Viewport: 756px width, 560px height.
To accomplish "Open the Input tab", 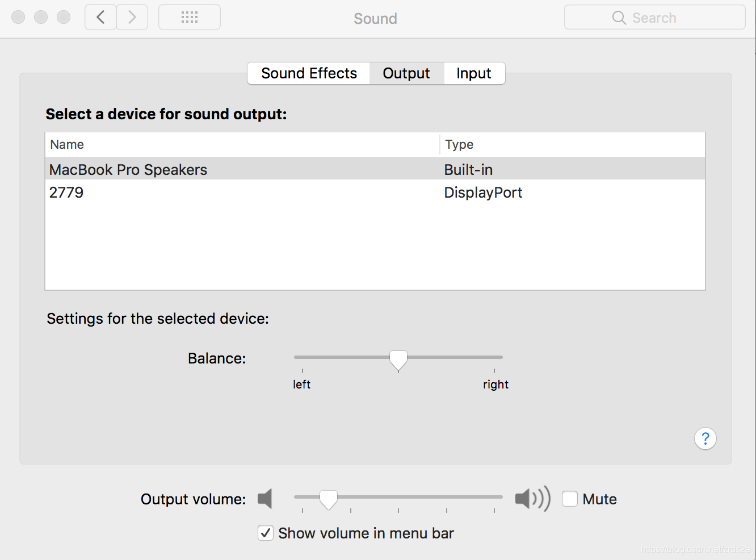I will 474,73.
